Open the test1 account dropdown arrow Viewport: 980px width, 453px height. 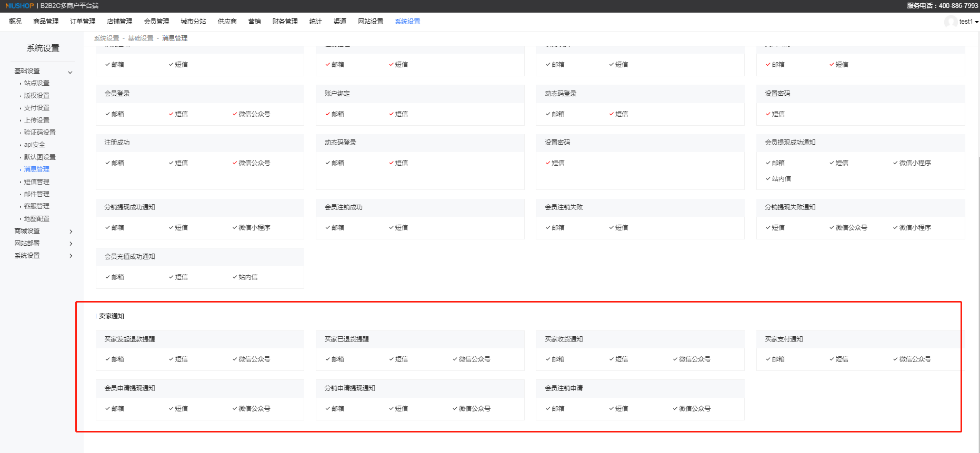[x=976, y=22]
